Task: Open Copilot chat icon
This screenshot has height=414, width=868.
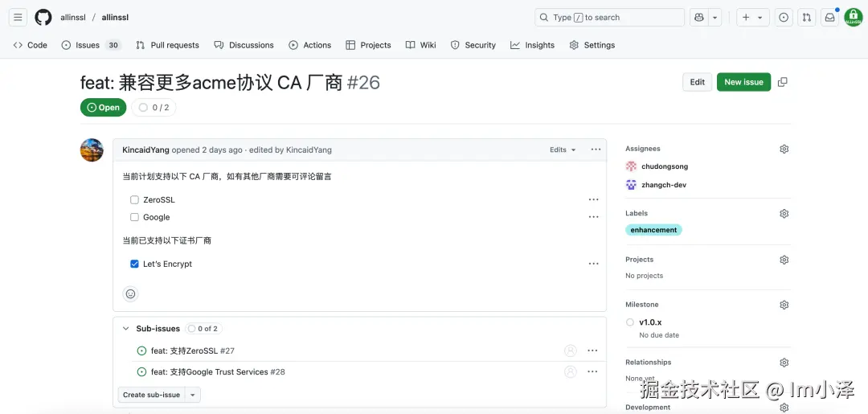Action: [699, 17]
